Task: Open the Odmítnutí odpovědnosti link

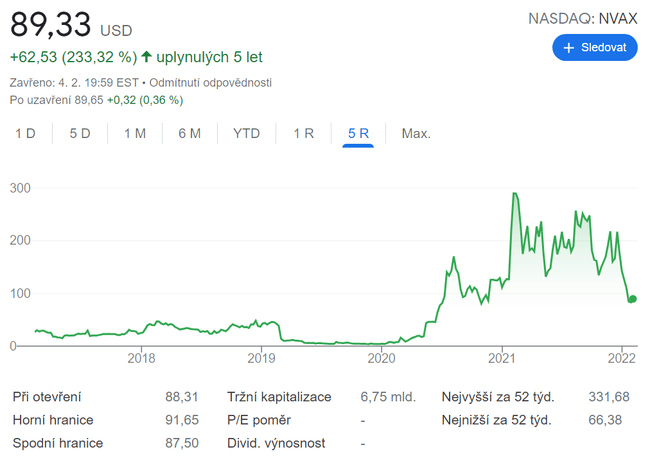Action: pos(210,82)
